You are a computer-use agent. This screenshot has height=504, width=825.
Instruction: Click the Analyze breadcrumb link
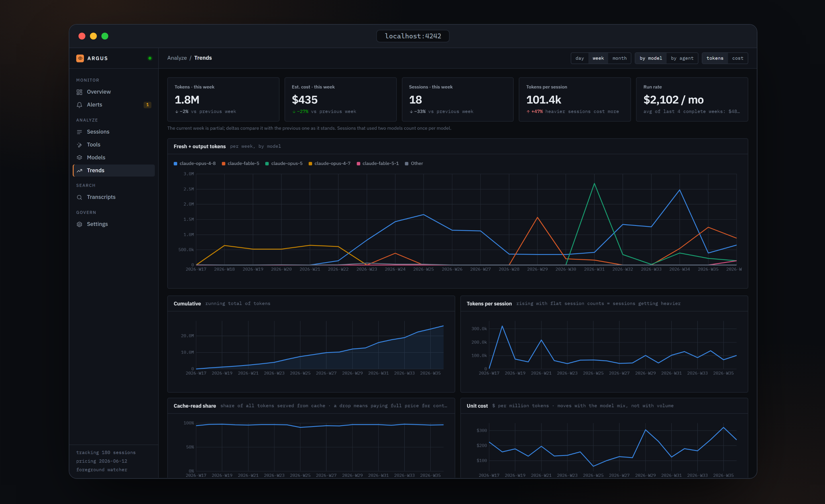click(177, 58)
